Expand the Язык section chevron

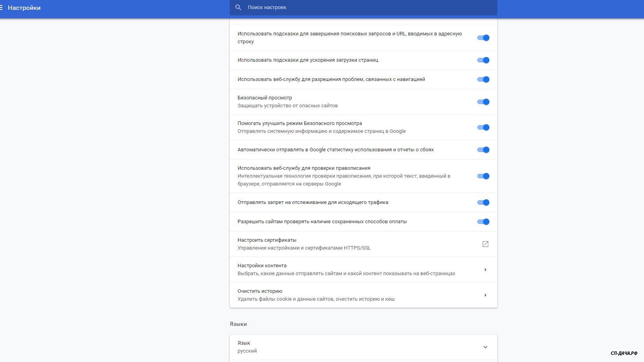485,347
